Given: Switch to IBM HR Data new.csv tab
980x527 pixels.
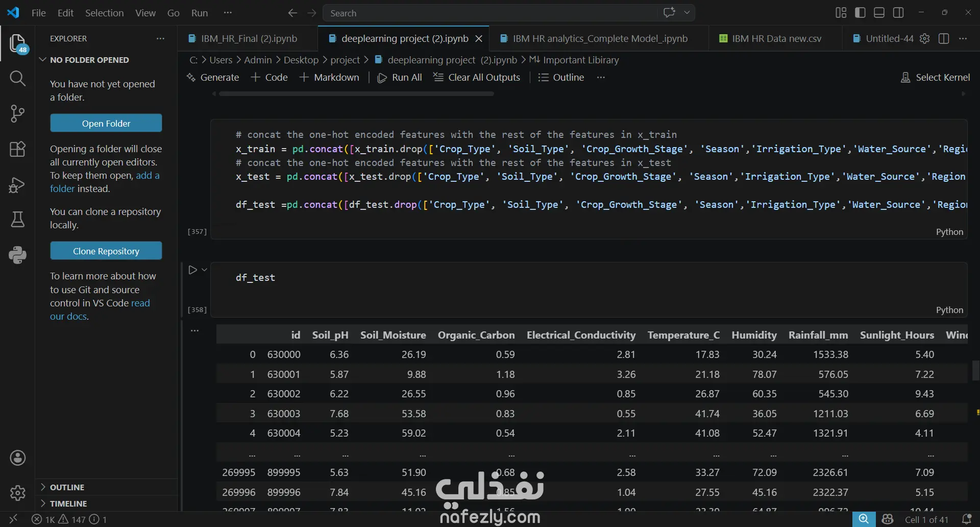Looking at the screenshot, I should (x=775, y=38).
